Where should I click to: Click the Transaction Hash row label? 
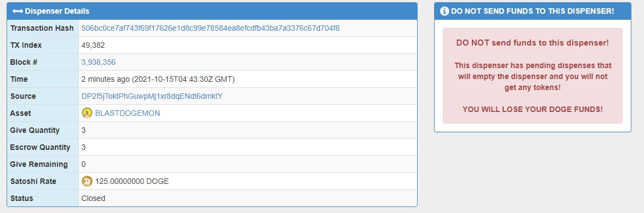pos(42,29)
